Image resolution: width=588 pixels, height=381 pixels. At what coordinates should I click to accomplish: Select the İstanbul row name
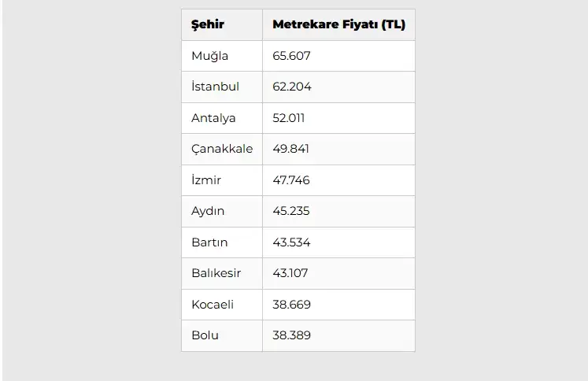coord(215,87)
